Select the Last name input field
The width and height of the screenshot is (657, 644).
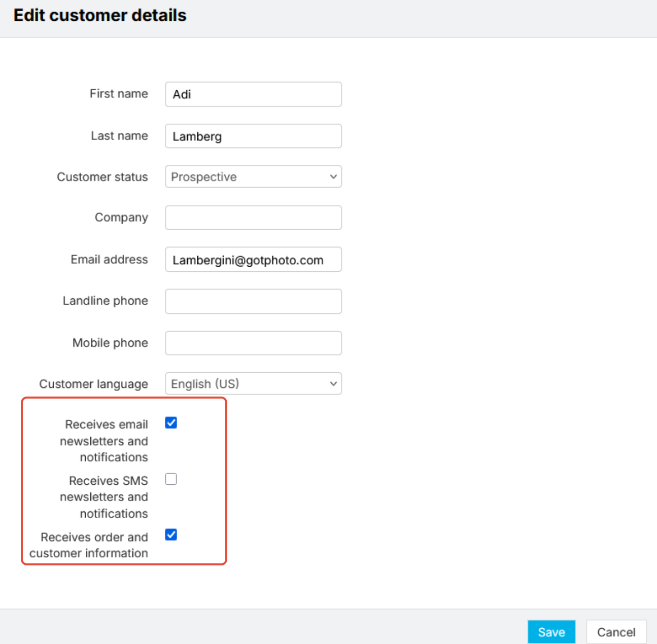click(253, 136)
